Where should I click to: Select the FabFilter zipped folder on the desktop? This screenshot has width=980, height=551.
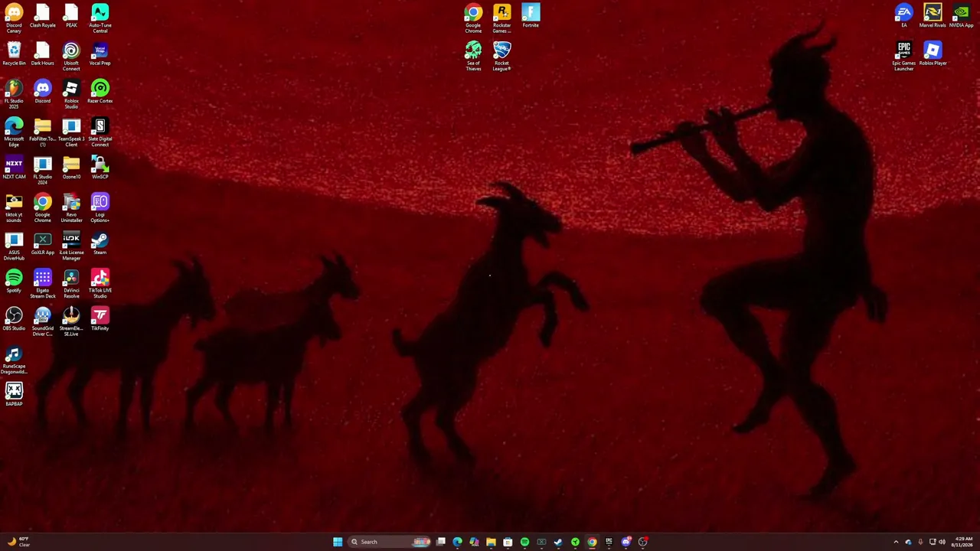(x=43, y=132)
